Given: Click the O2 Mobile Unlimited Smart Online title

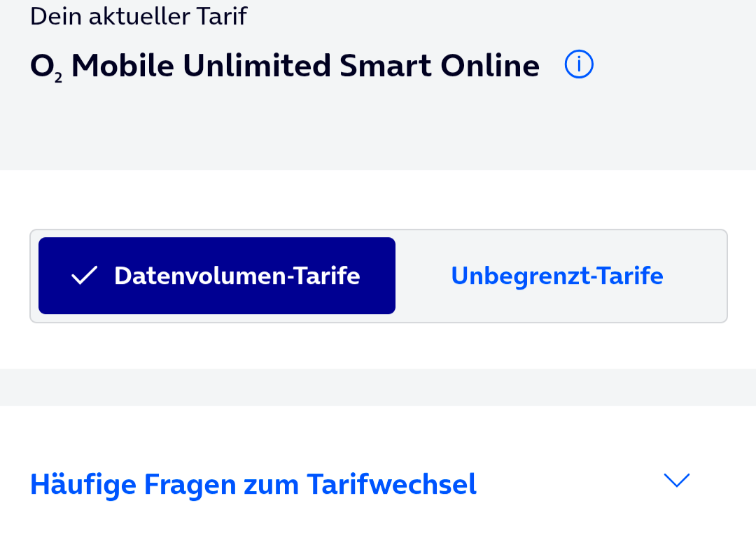Looking at the screenshot, I should (284, 66).
